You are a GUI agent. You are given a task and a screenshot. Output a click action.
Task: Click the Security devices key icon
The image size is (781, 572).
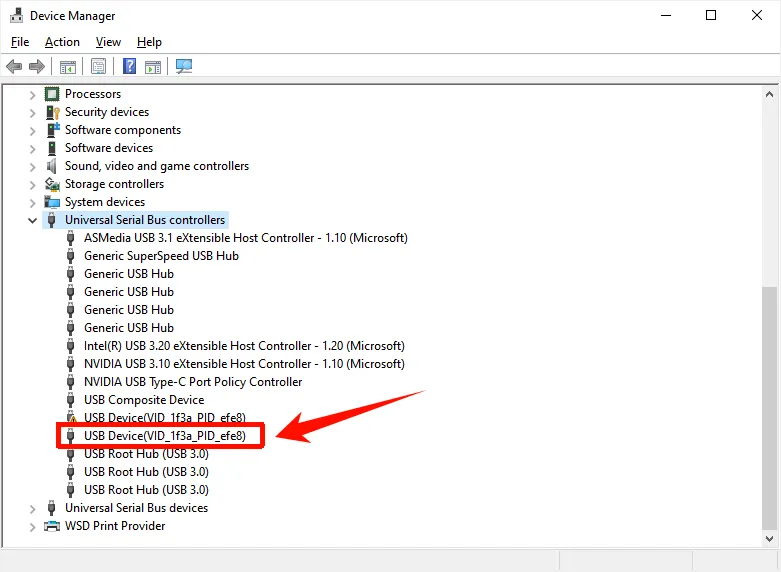[x=52, y=112]
